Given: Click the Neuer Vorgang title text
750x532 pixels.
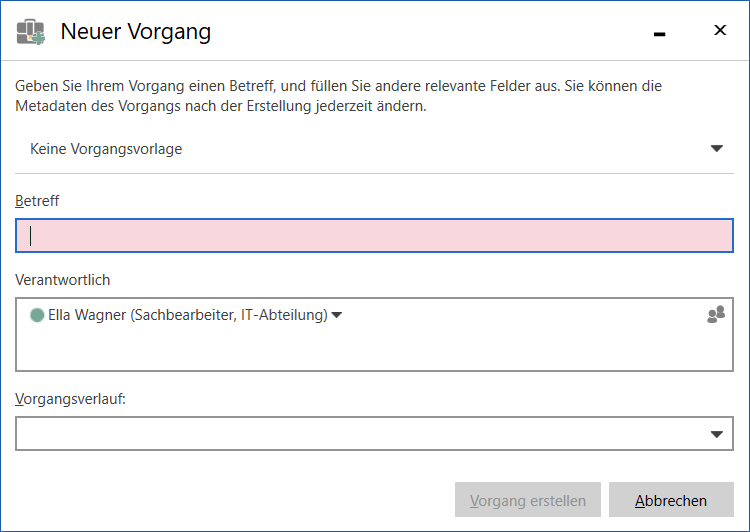Looking at the screenshot, I should click(x=135, y=32).
